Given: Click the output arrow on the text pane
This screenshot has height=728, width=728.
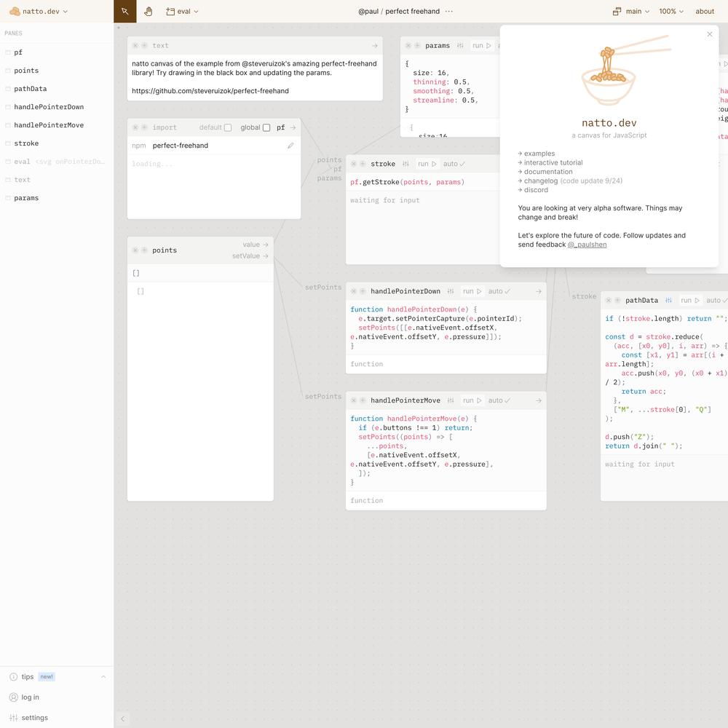Looking at the screenshot, I should [x=375, y=45].
